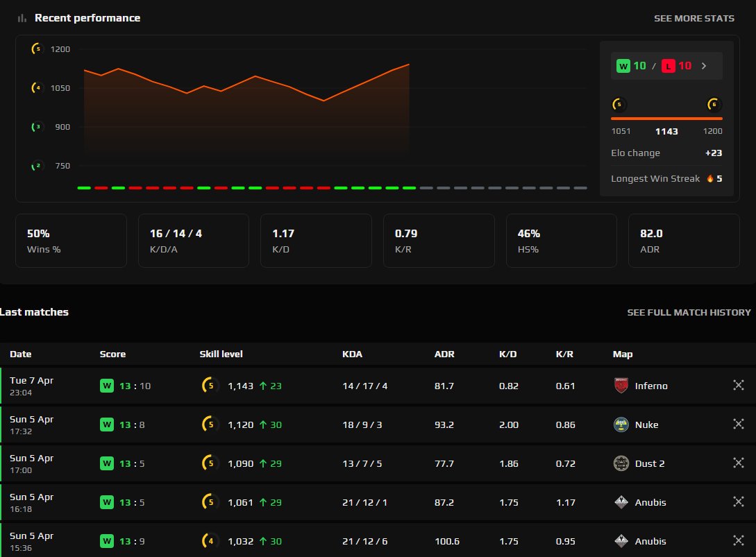The height and width of the screenshot is (557, 756).
Task: Sort by the KDA column header
Action: [x=352, y=354]
